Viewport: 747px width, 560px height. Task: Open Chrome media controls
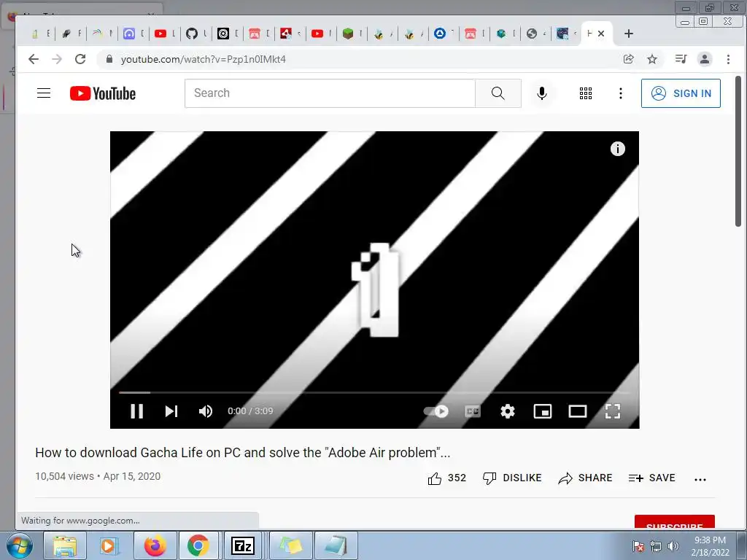(681, 59)
